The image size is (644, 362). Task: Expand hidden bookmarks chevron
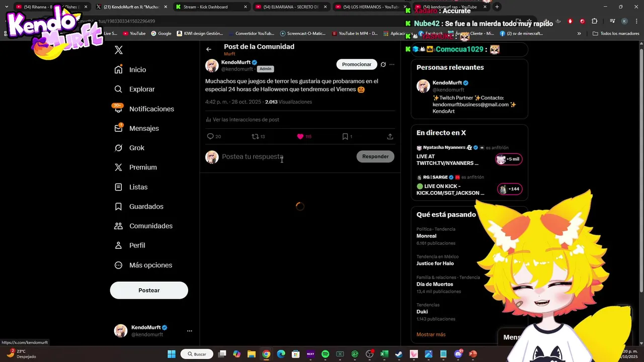click(579, 33)
